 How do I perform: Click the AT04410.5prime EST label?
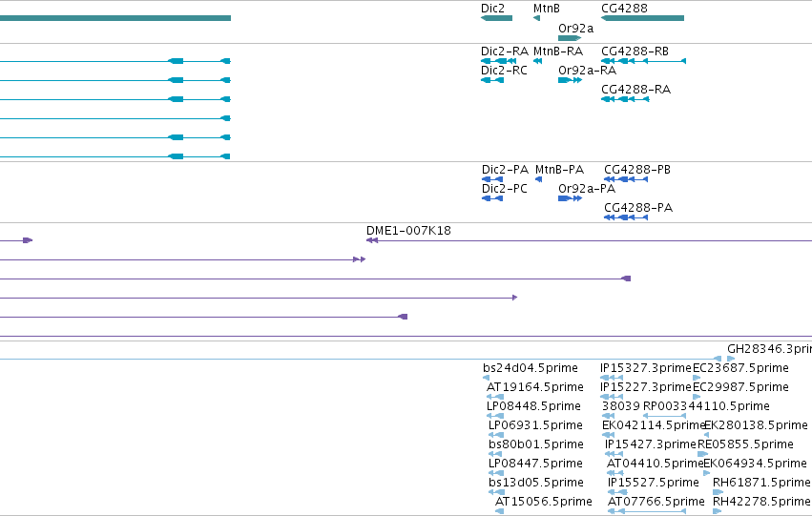coord(656,464)
